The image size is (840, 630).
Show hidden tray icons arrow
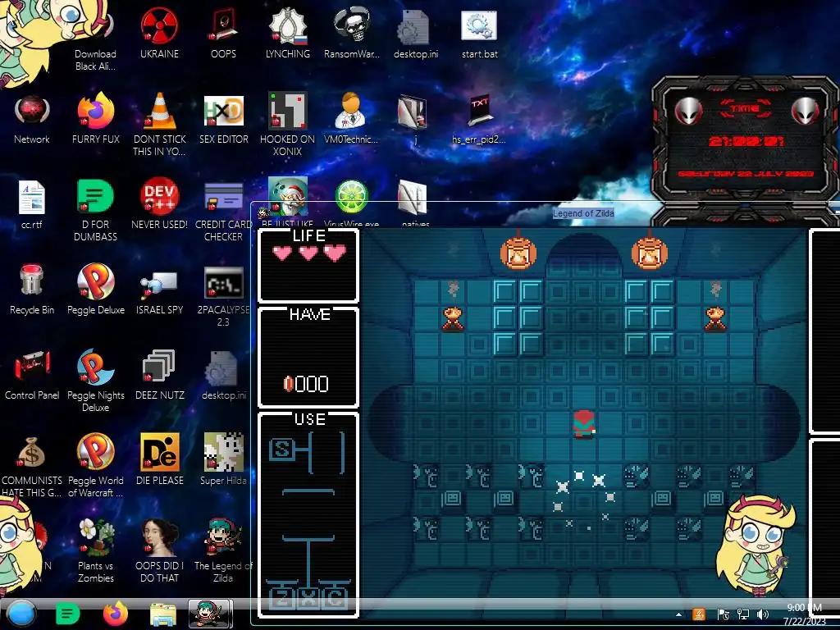point(678,614)
